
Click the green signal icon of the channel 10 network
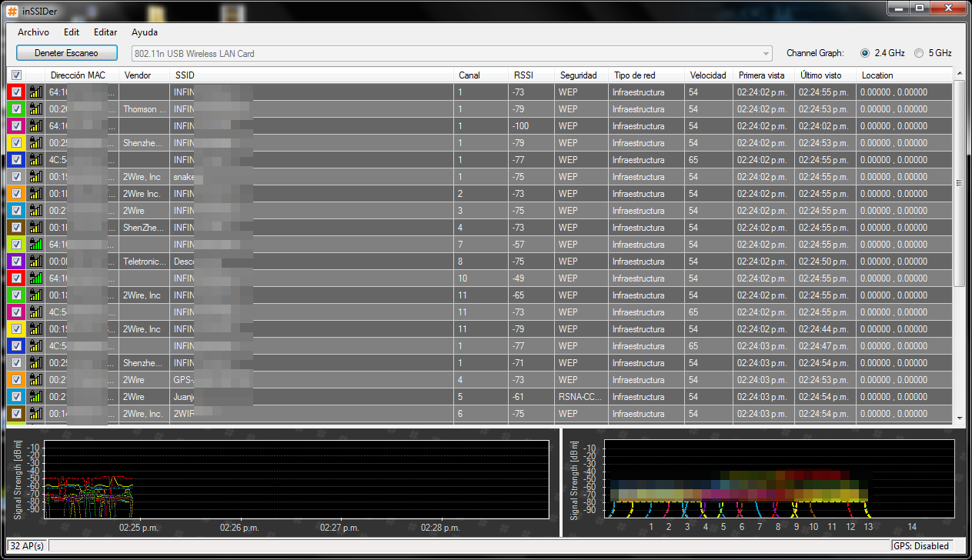click(35, 278)
